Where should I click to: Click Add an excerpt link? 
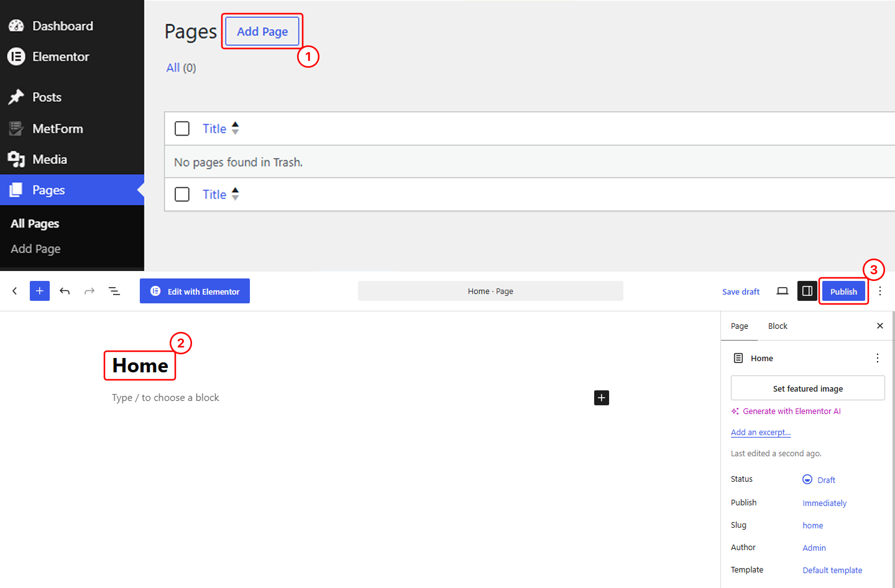pos(761,433)
